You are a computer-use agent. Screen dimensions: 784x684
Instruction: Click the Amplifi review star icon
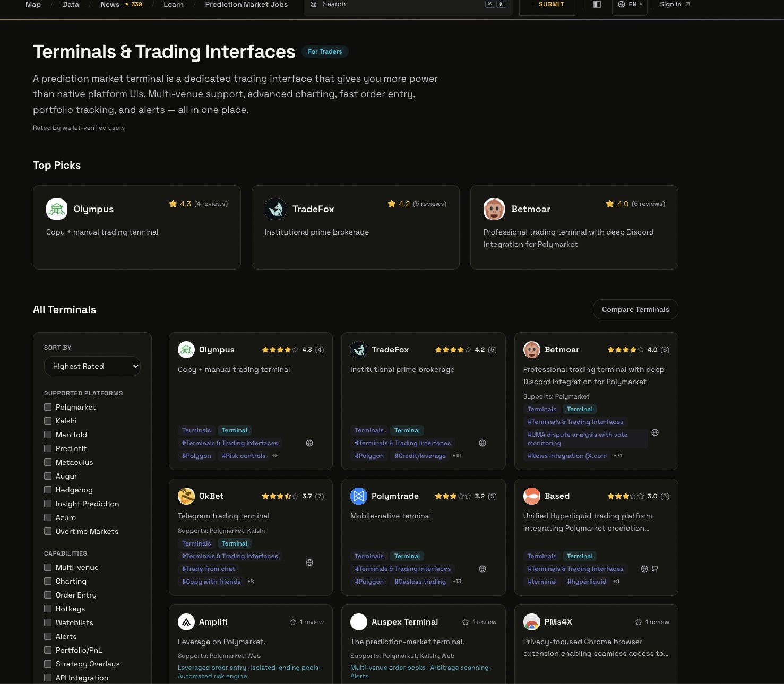[x=293, y=622]
